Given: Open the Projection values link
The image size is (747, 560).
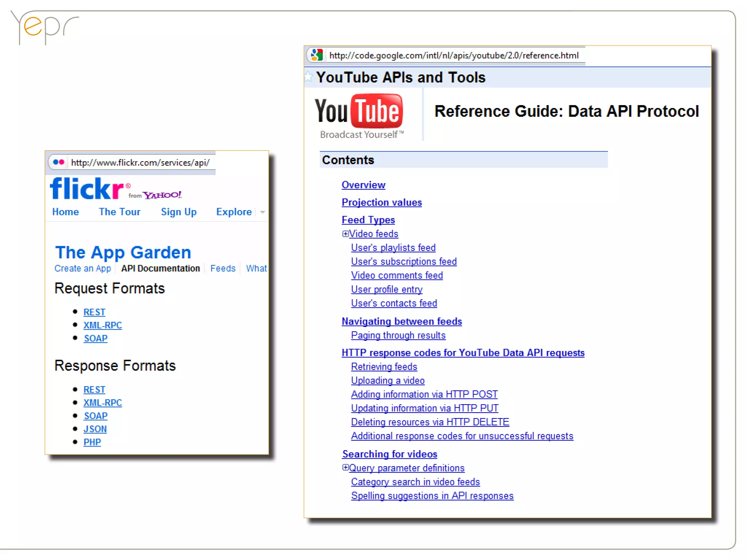Looking at the screenshot, I should [x=382, y=202].
